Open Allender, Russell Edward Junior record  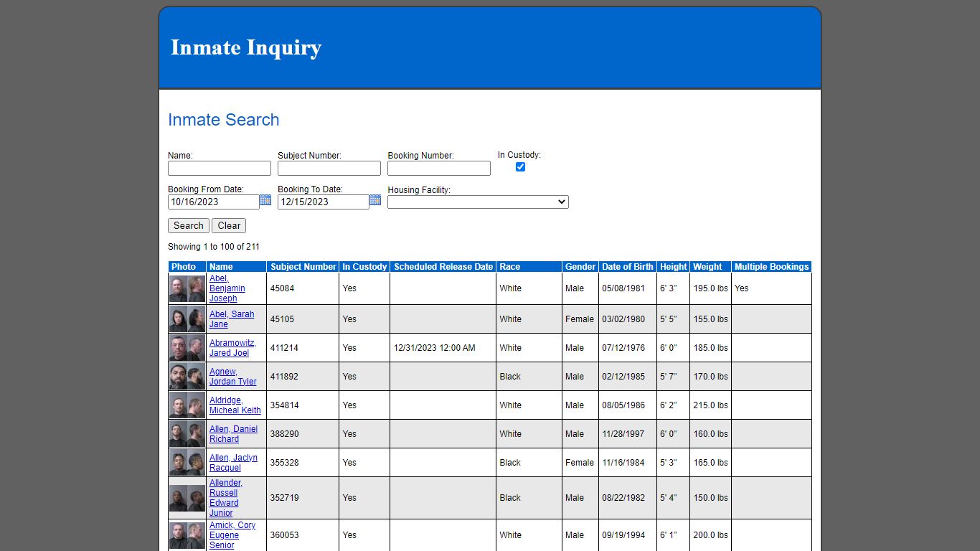(x=226, y=498)
